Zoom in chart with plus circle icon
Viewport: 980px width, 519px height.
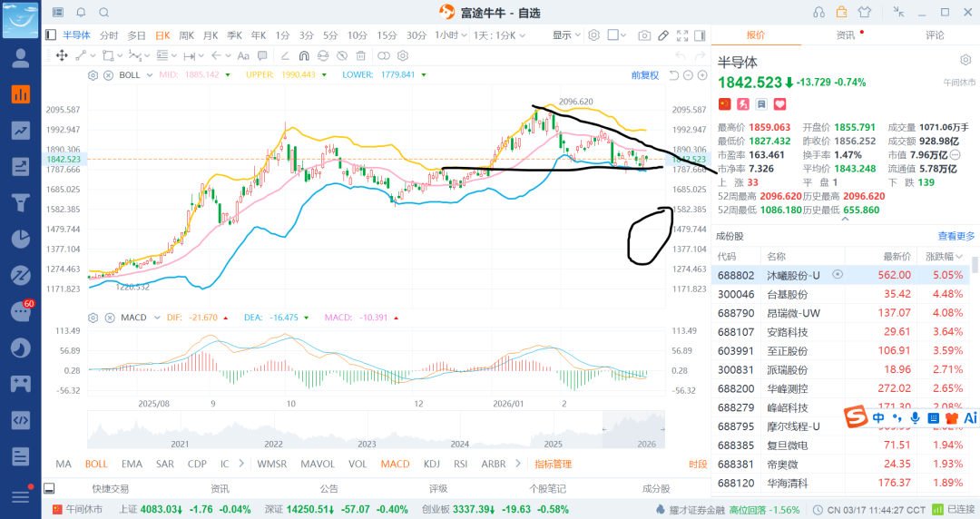point(702,75)
